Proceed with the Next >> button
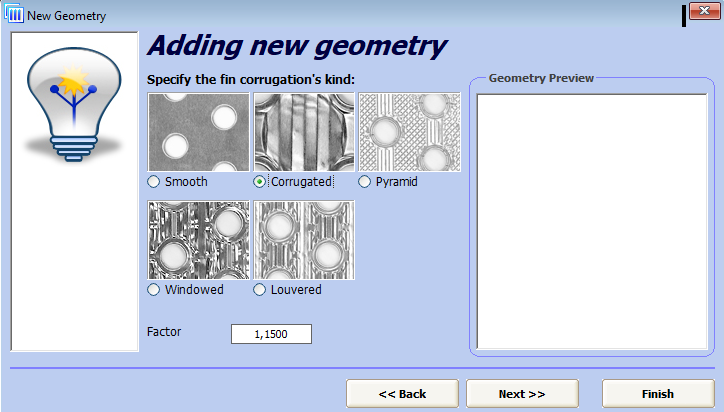The image size is (724, 412). click(522, 394)
